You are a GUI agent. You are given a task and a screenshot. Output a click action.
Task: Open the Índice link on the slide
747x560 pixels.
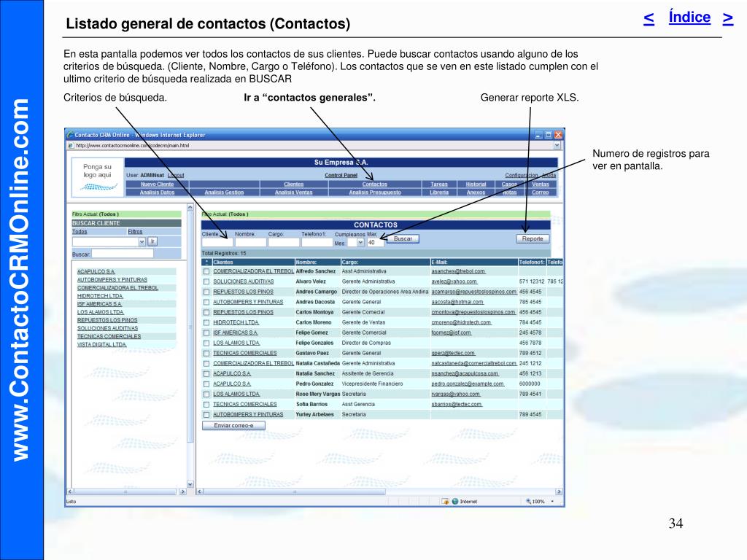pos(689,17)
